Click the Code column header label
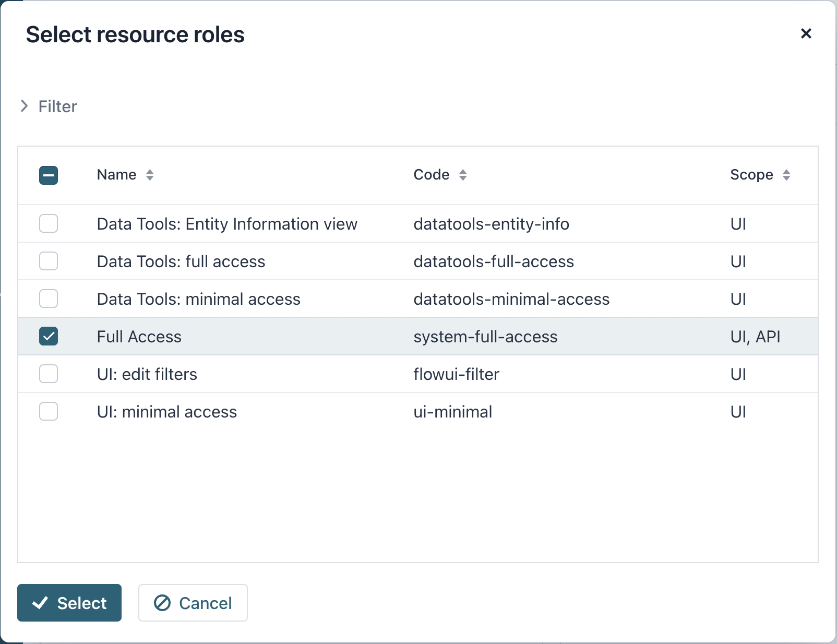Viewport: 837px width, 644px height. point(431,175)
